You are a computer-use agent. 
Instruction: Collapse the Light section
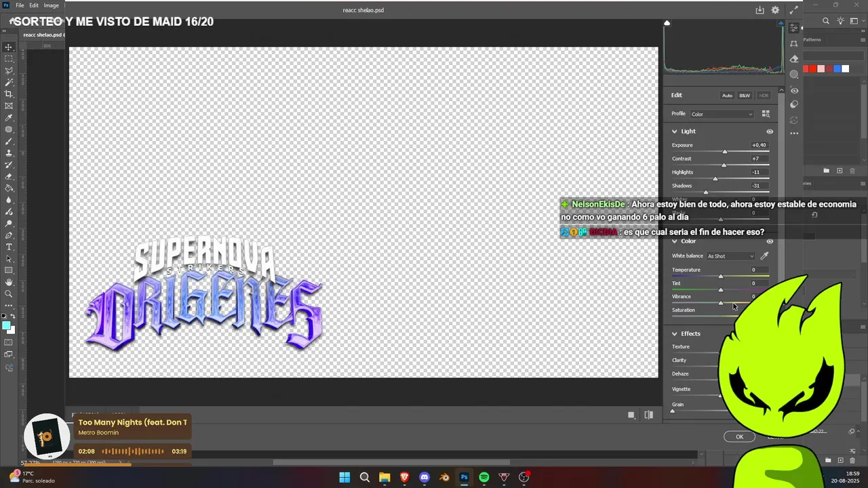[x=675, y=131]
